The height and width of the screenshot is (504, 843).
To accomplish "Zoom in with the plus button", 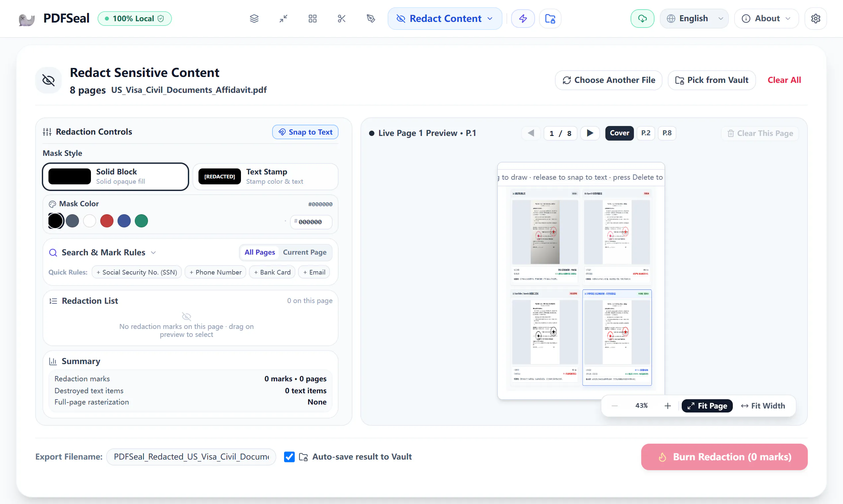I will tap(668, 406).
